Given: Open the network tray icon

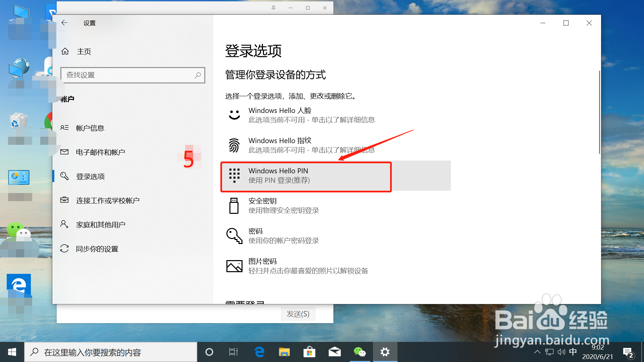Looking at the screenshot, I should point(549,352).
